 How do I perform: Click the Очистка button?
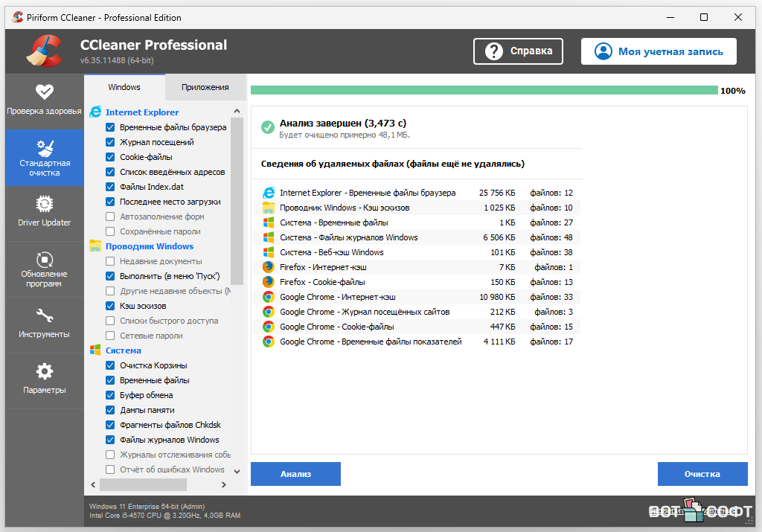pos(702,474)
